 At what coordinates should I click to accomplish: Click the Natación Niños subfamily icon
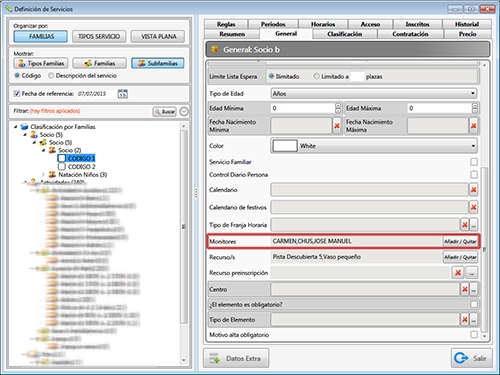(52, 174)
